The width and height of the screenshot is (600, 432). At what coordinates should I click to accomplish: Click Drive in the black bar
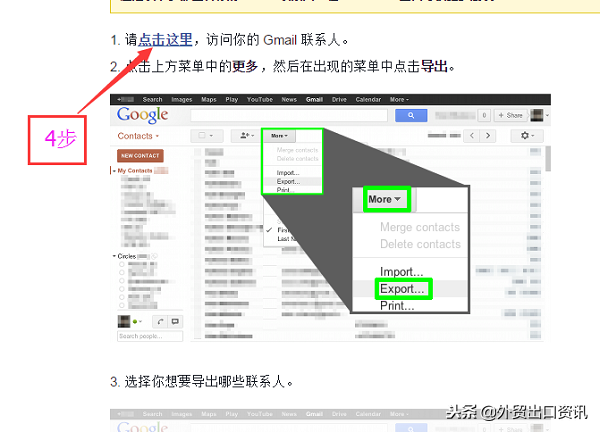(x=339, y=99)
